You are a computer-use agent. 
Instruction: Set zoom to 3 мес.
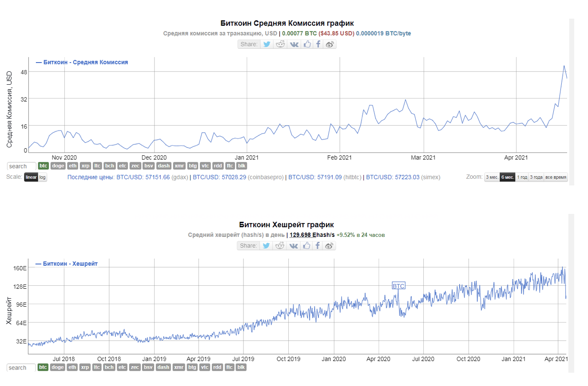pos(492,177)
